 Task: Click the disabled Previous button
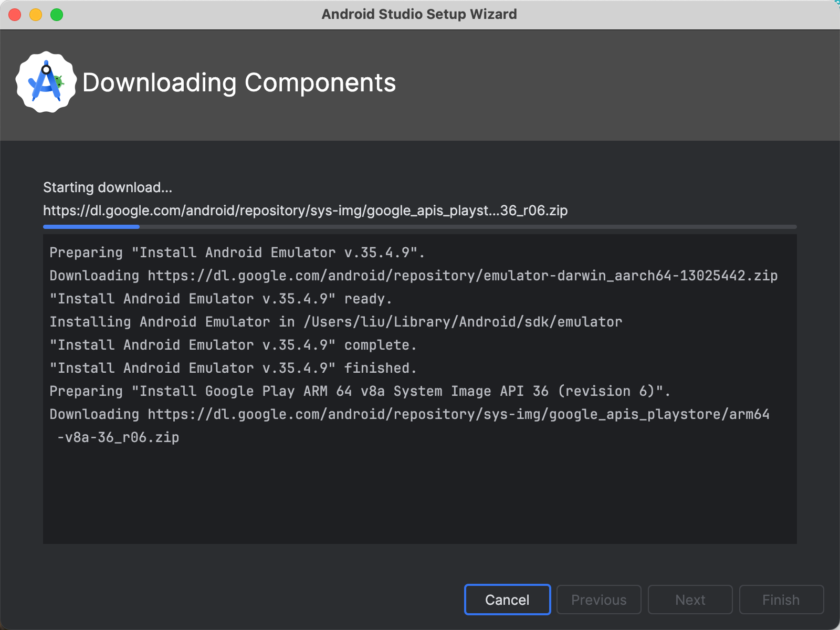598,600
